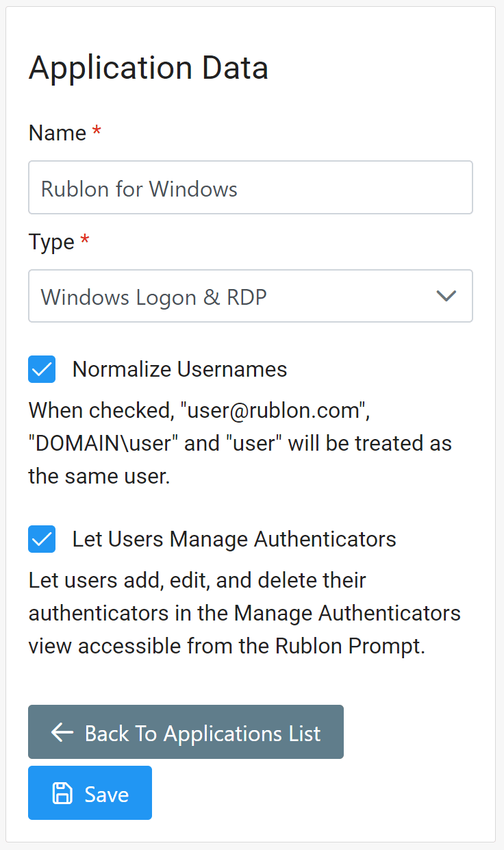
Task: Click the "Let Users Manage Authenticators" label
Action: point(234,539)
